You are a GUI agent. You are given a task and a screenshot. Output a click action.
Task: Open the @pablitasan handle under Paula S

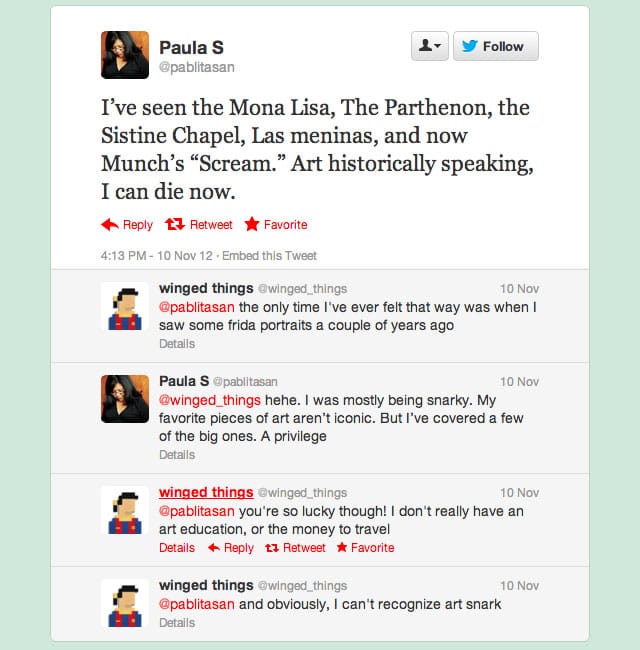coord(197,67)
